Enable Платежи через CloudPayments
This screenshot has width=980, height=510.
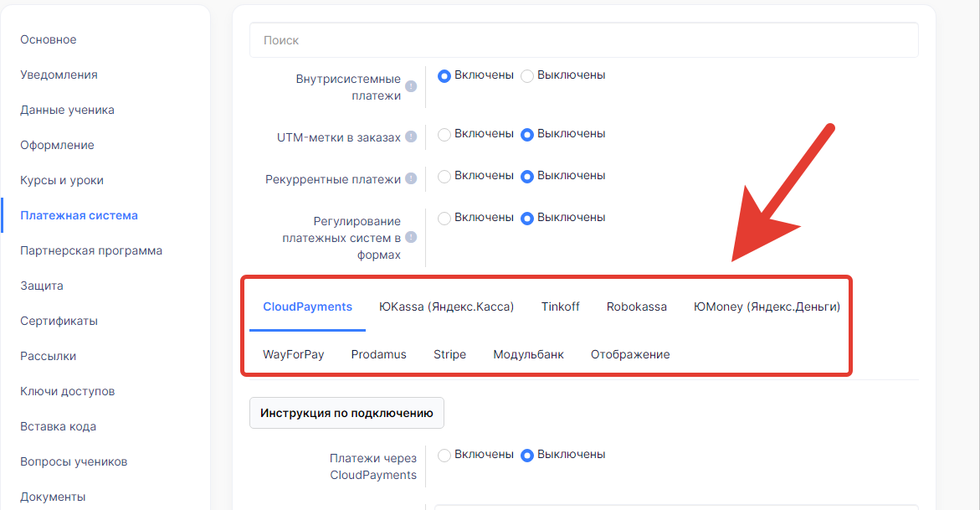pyautogui.click(x=444, y=456)
